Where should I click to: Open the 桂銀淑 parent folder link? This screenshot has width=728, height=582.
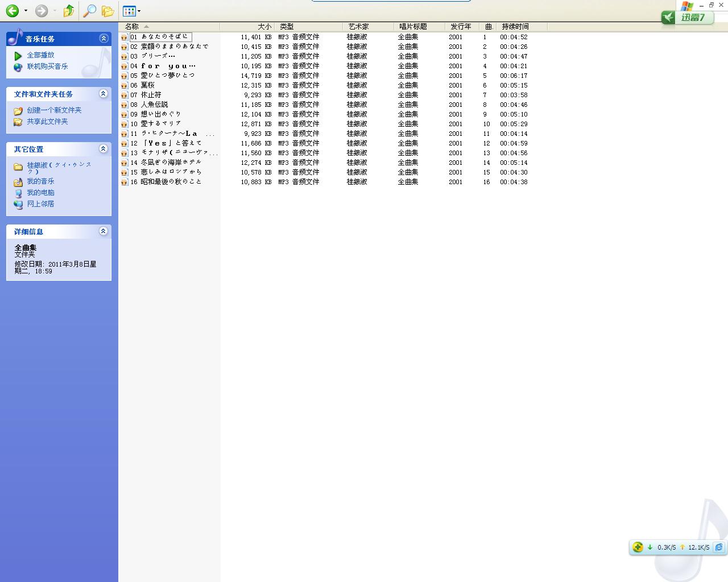pos(59,168)
